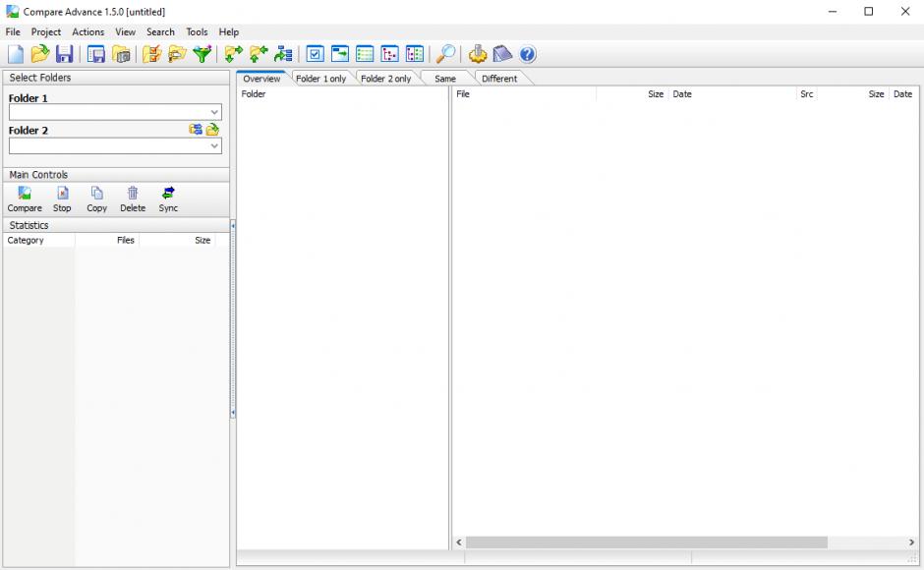Image resolution: width=924 pixels, height=570 pixels.
Task: Open the magnifying glass search tool
Action: 445,54
